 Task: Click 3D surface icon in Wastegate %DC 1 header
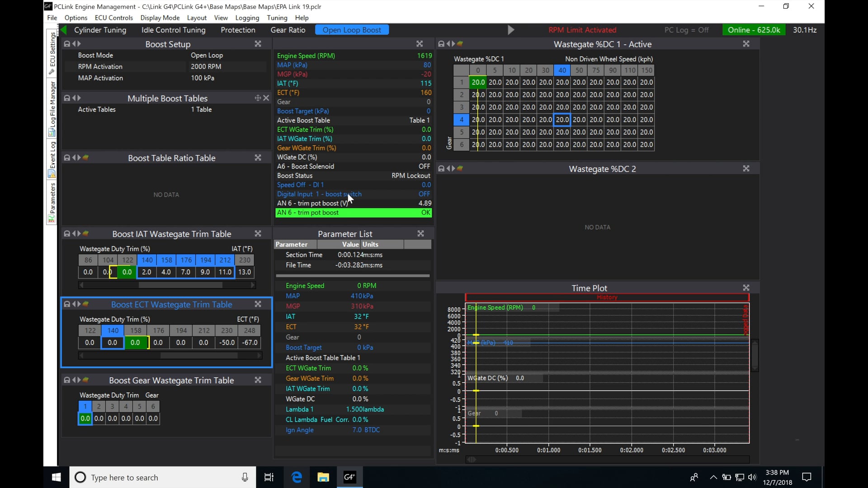coord(460,44)
